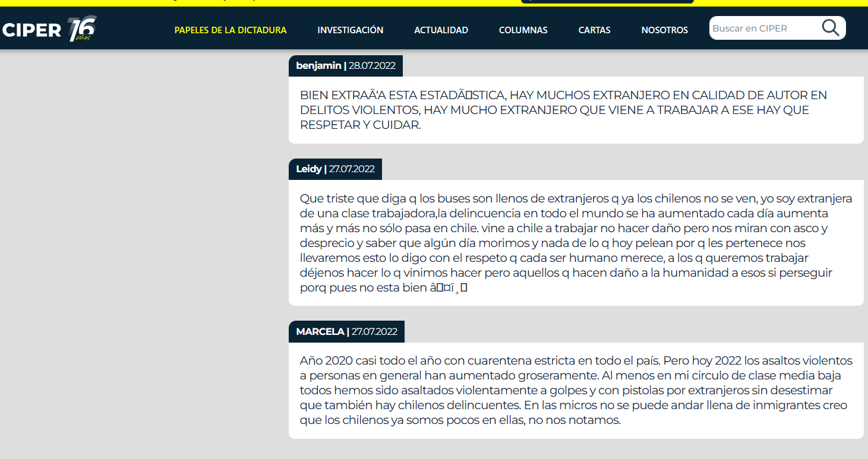Click the date 27.07.2022 beside MARCELA
Viewport: 868px width, 459px height.
(374, 332)
